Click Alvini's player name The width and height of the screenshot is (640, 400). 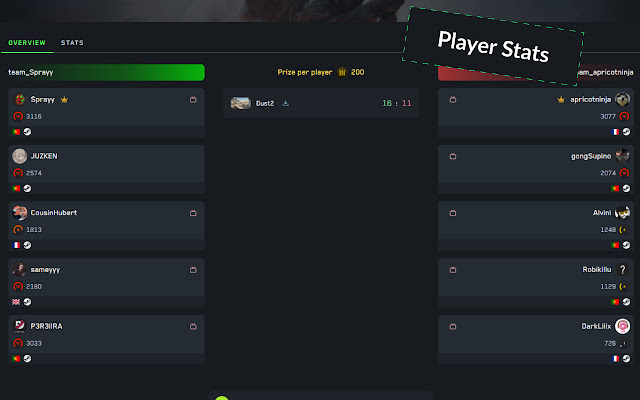(602, 213)
